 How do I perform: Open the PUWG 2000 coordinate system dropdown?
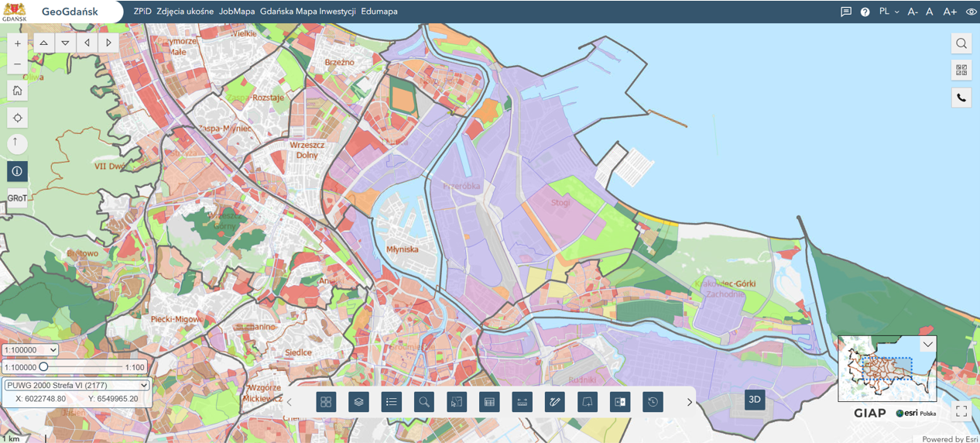77,385
